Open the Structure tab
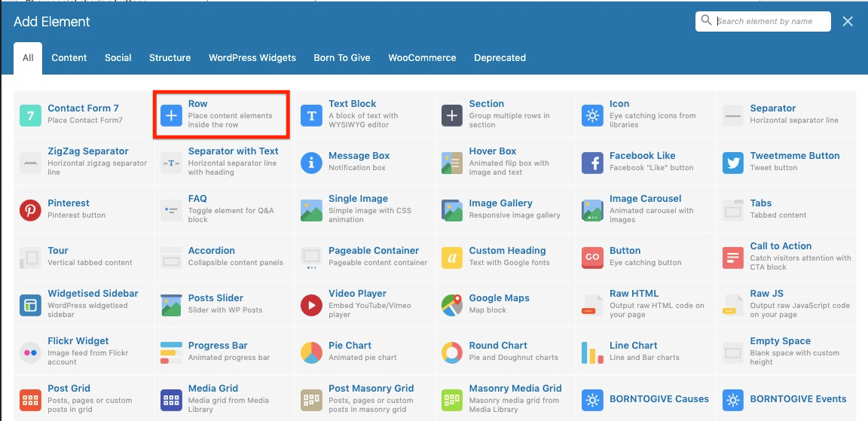The width and height of the screenshot is (868, 421). pos(170,57)
